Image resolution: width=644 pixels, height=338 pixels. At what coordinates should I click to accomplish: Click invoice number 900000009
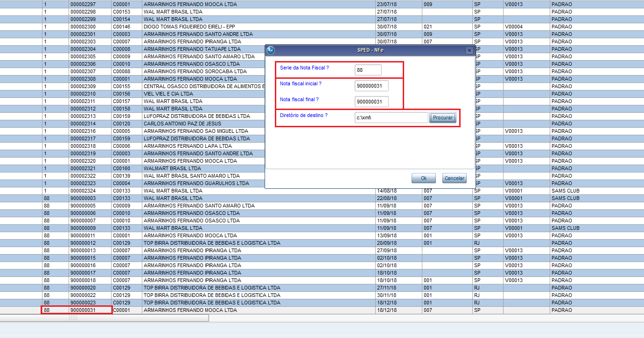click(x=83, y=228)
